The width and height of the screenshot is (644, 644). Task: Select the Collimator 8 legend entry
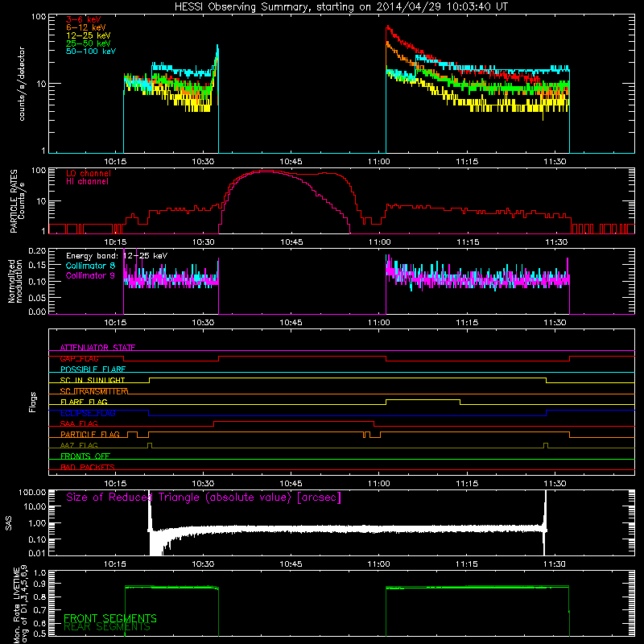click(90, 266)
